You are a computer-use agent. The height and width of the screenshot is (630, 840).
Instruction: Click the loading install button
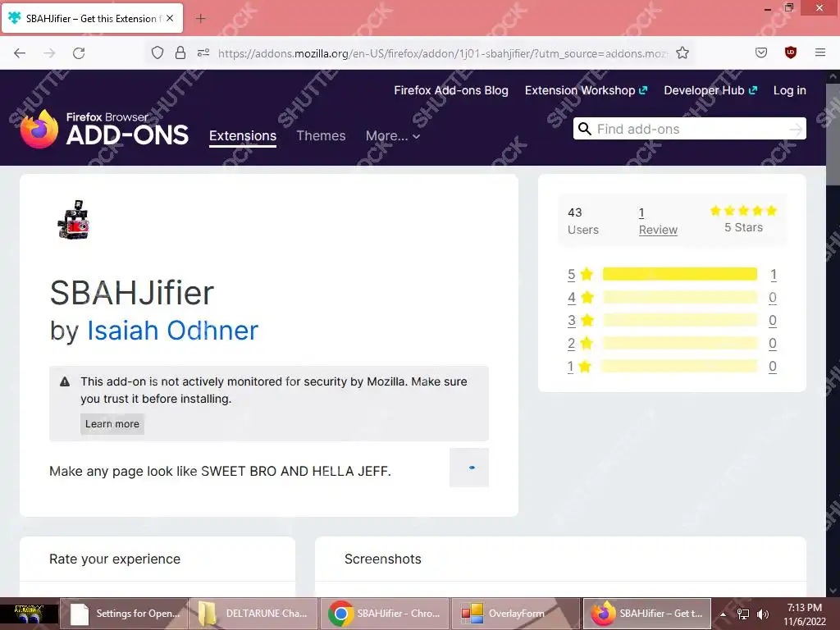coord(469,468)
